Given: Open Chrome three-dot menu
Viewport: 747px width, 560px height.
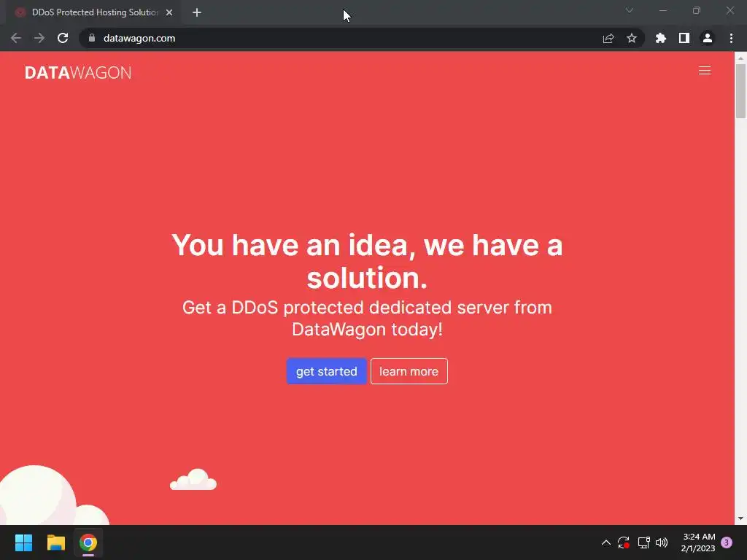Looking at the screenshot, I should click(731, 38).
